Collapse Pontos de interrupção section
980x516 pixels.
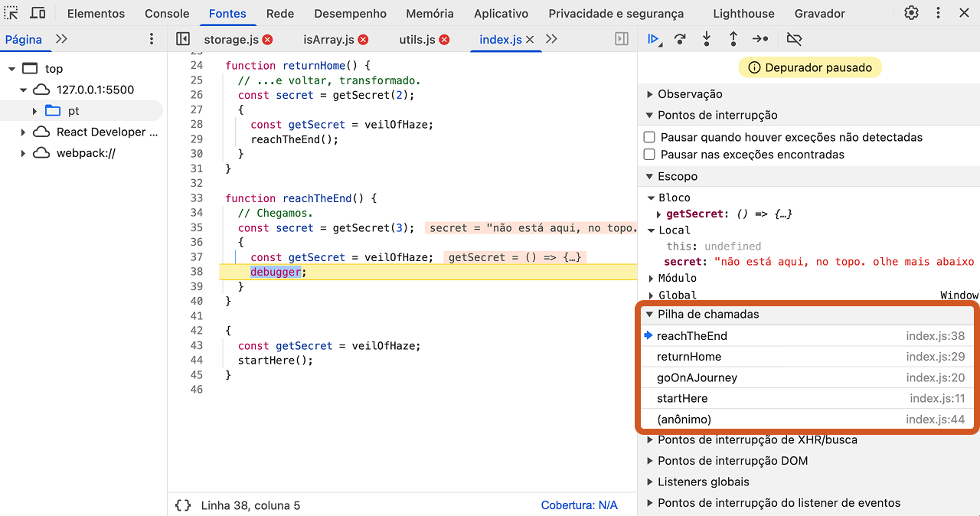point(650,115)
